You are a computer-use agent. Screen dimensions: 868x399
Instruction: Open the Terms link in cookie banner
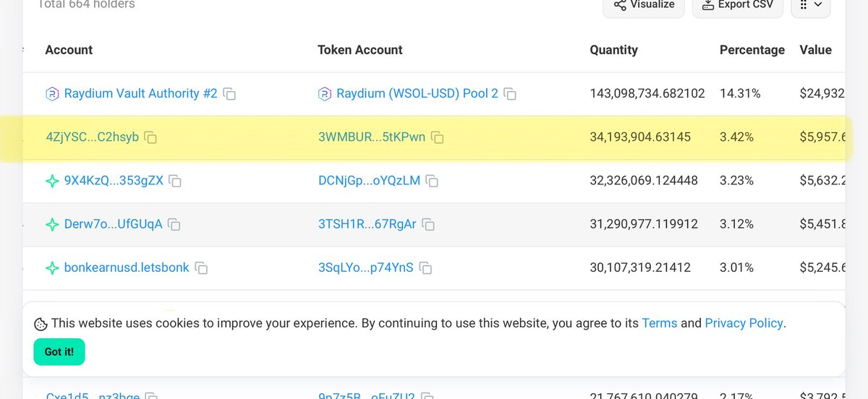tap(660, 323)
